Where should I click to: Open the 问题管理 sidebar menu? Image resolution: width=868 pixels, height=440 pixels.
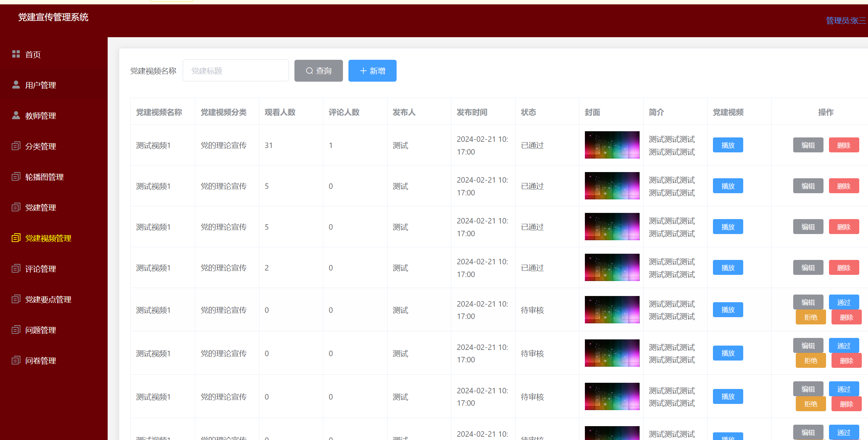point(40,330)
